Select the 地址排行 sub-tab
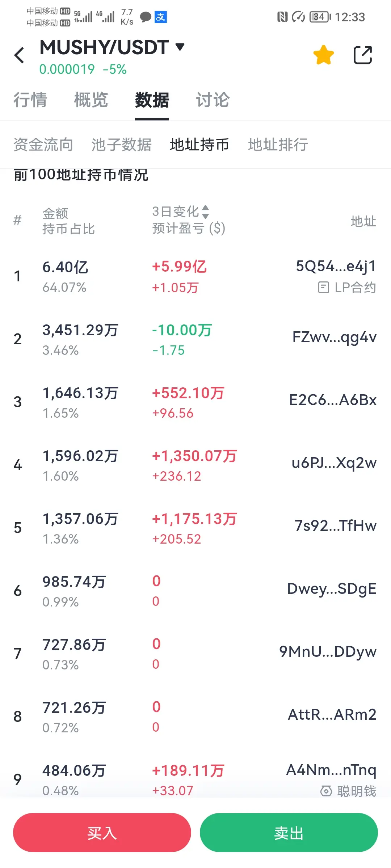 278,145
